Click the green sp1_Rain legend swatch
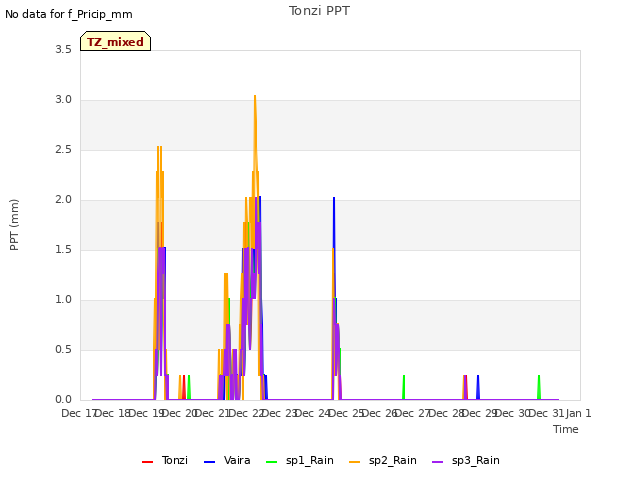The width and height of the screenshot is (640, 480). (271, 462)
